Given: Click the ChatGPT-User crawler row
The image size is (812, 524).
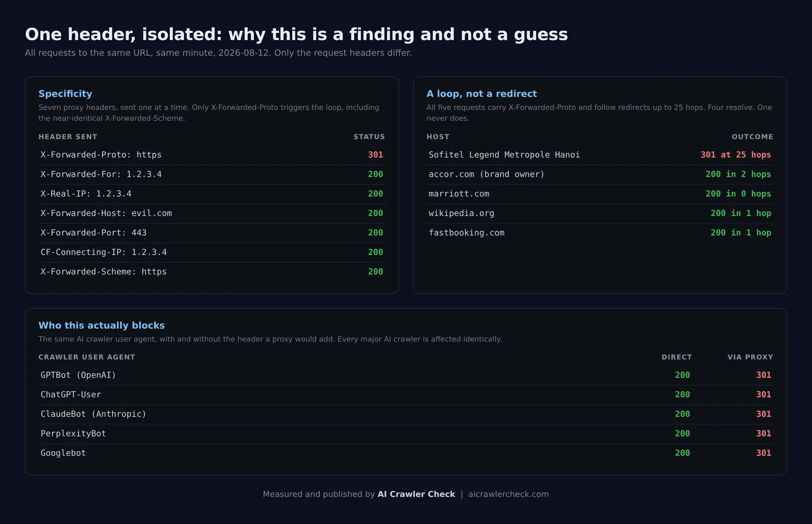Looking at the screenshot, I should coord(406,395).
